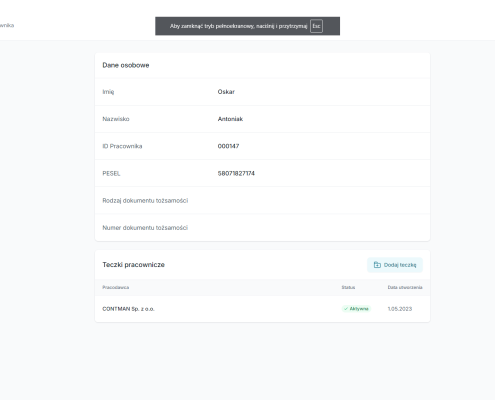Sort by Data utworzenia column header
Image resolution: width=495 pixels, height=400 pixels.
pos(405,287)
